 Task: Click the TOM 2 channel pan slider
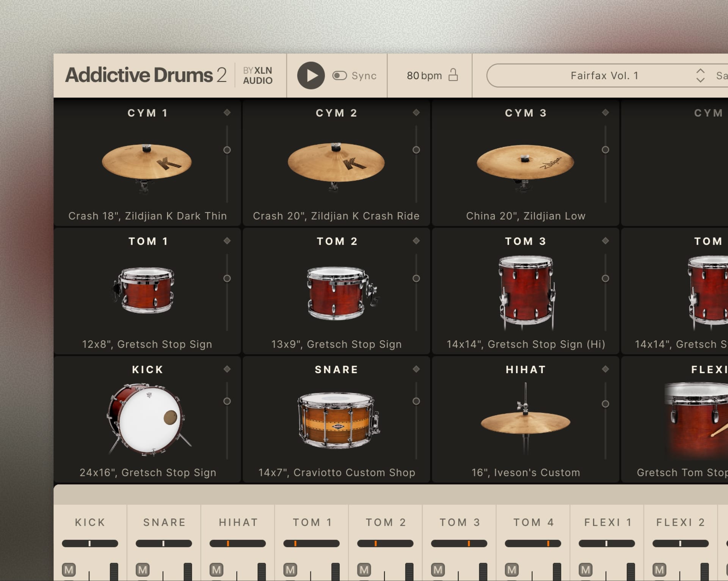point(385,543)
